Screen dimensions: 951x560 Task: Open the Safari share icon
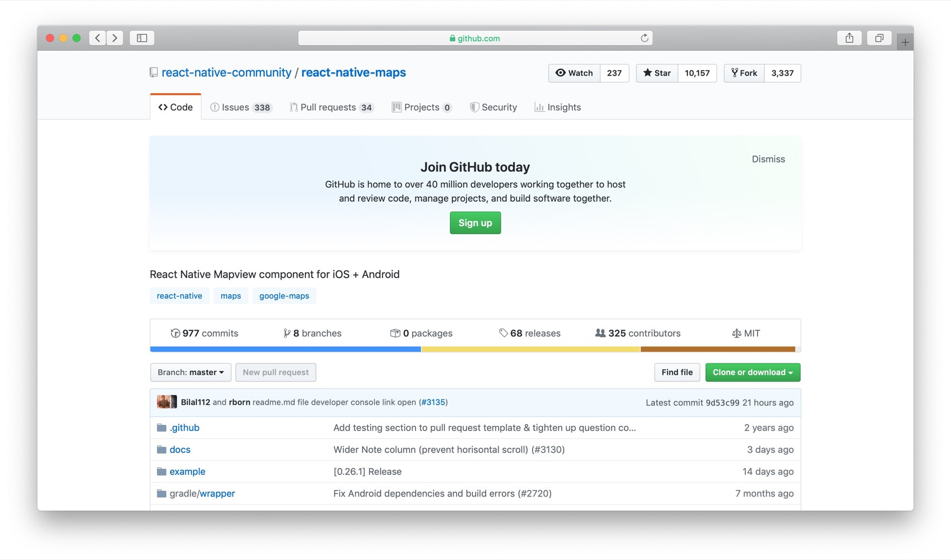coord(850,38)
